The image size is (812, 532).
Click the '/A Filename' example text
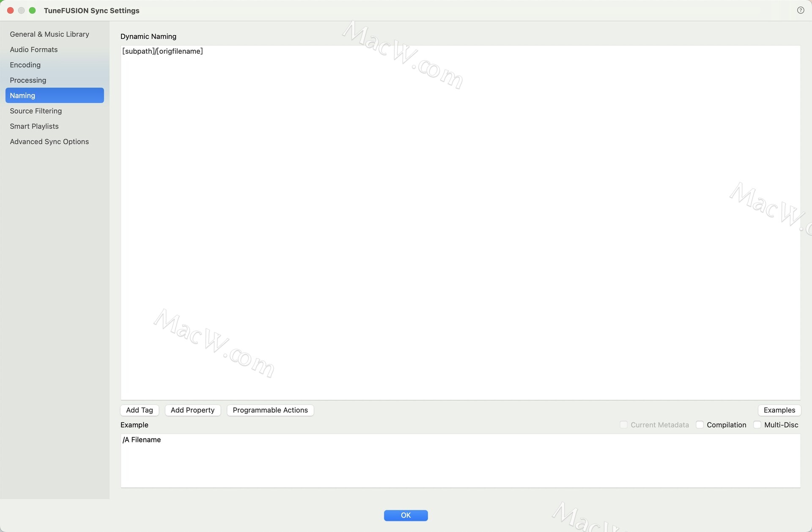[142, 440]
